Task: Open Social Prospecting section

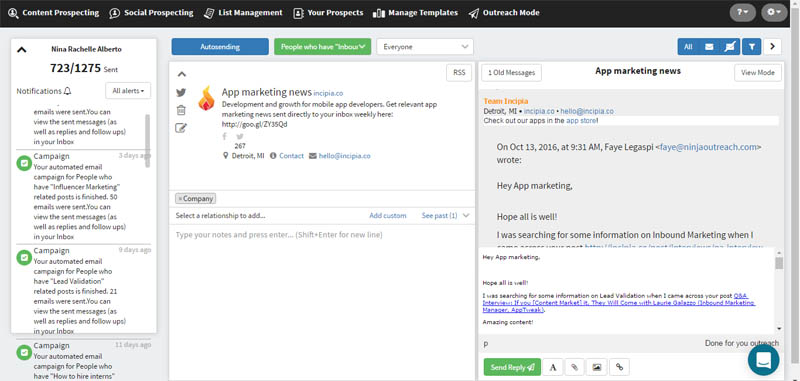Action: [152, 13]
